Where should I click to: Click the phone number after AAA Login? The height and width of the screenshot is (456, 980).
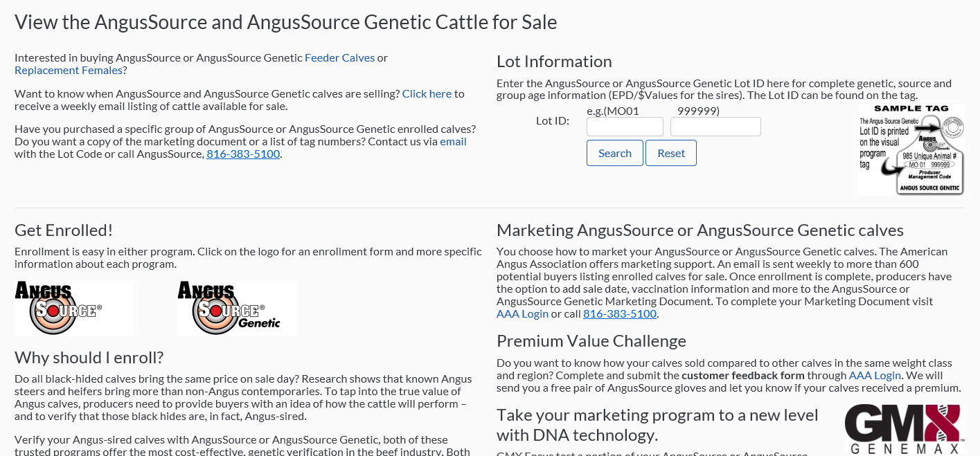coord(619,314)
